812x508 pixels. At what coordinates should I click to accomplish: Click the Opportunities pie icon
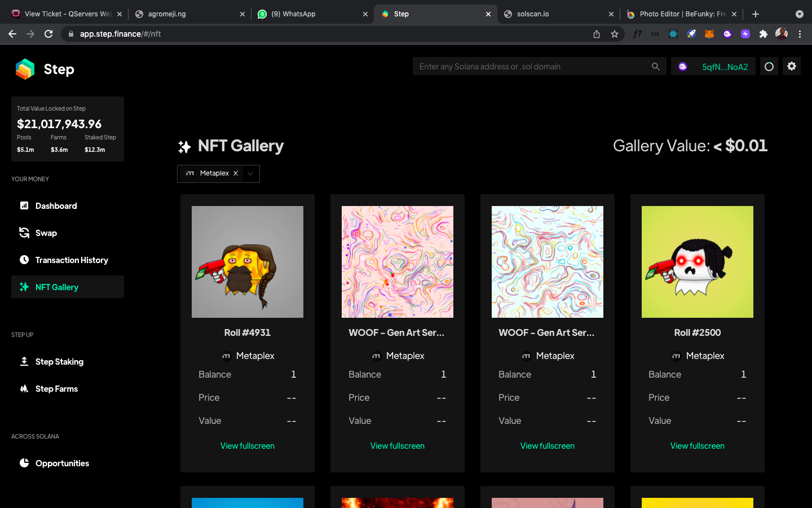point(24,463)
